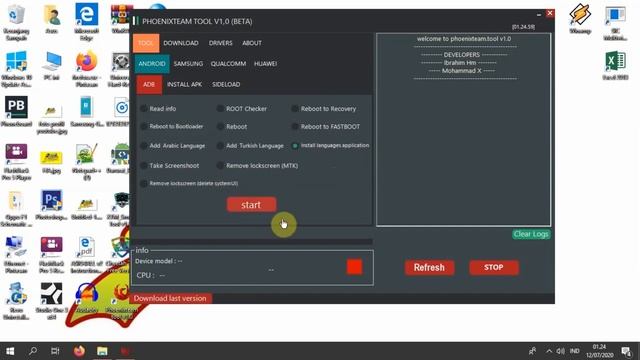Click the People icon in taskbar
Image resolution: width=640 pixels, height=360 pixels.
532,351
